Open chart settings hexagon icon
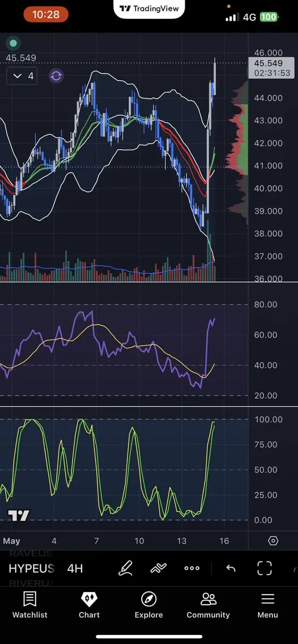This screenshot has height=644, width=298. point(273,540)
